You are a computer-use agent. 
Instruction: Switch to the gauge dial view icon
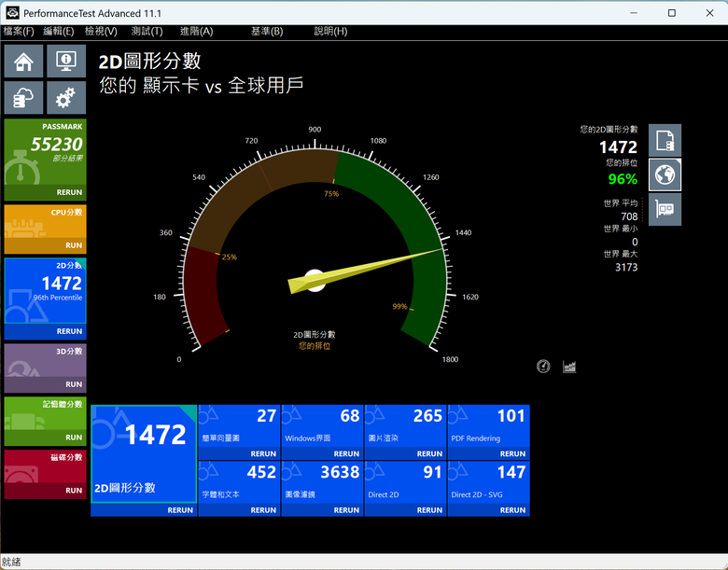[x=543, y=367]
